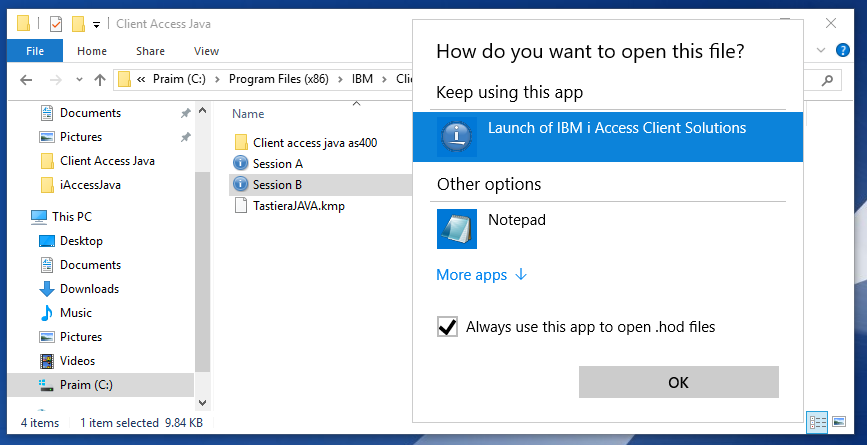Image resolution: width=867 pixels, height=445 pixels.
Task: Select Praim (C:) drive in sidebar
Action: pos(100,385)
